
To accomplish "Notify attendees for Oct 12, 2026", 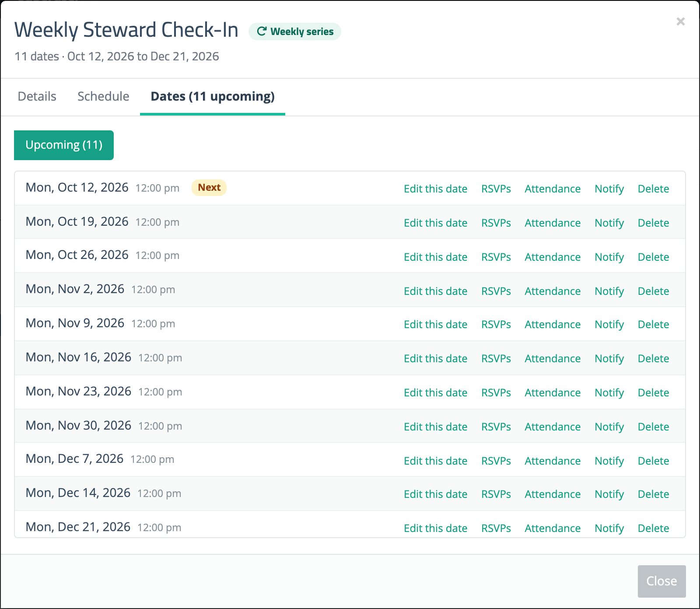I will coord(609,189).
